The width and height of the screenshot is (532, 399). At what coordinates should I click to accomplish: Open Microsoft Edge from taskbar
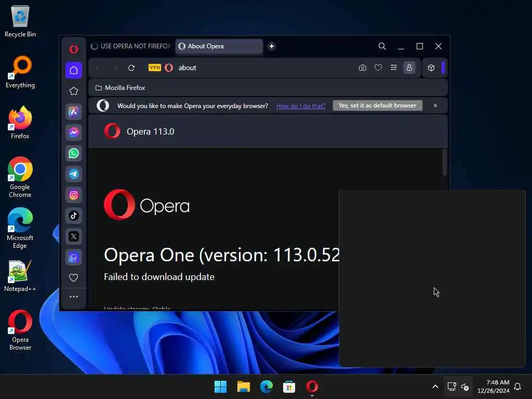(x=267, y=387)
